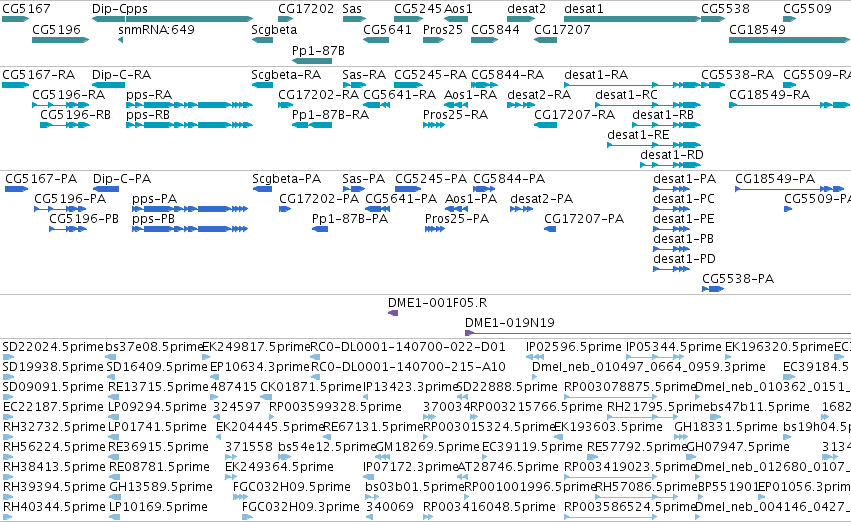Select the Pp1-87B gene arrow glyph
This screenshot has width=851, height=522.
[312, 61]
